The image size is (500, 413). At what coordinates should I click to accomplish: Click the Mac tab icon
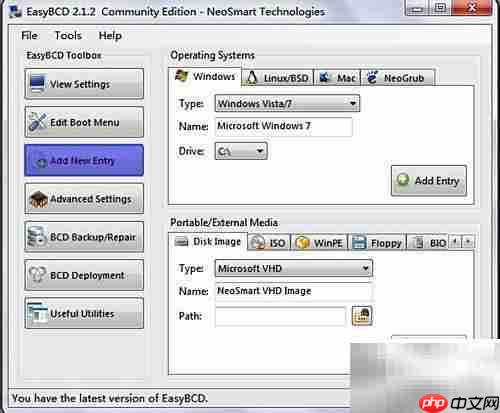coord(325,78)
